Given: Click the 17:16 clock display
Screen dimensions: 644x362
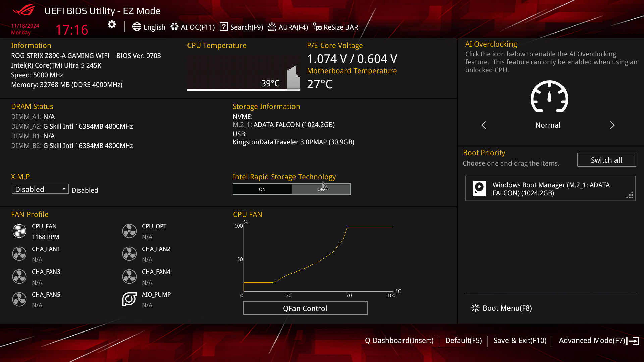Looking at the screenshot, I should [72, 30].
